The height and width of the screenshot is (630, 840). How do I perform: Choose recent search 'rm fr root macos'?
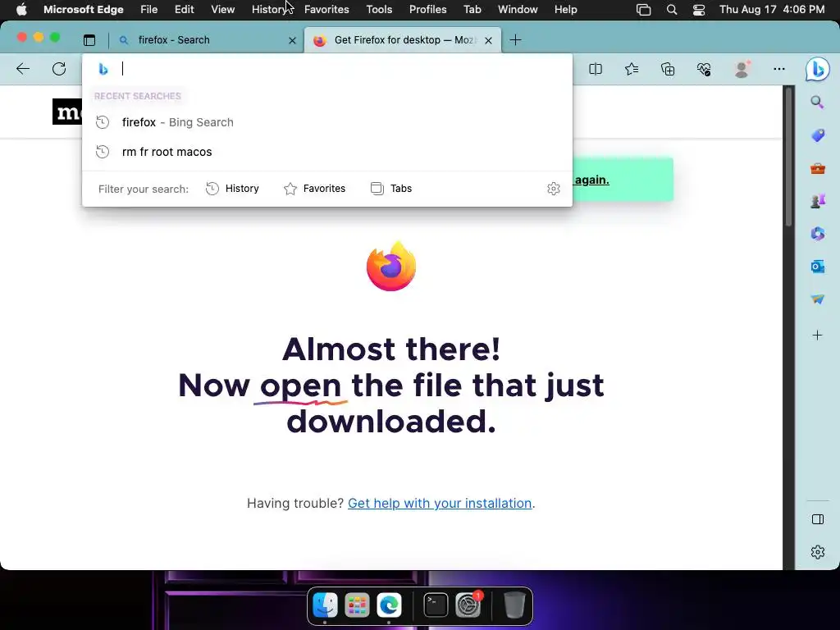[327, 152]
